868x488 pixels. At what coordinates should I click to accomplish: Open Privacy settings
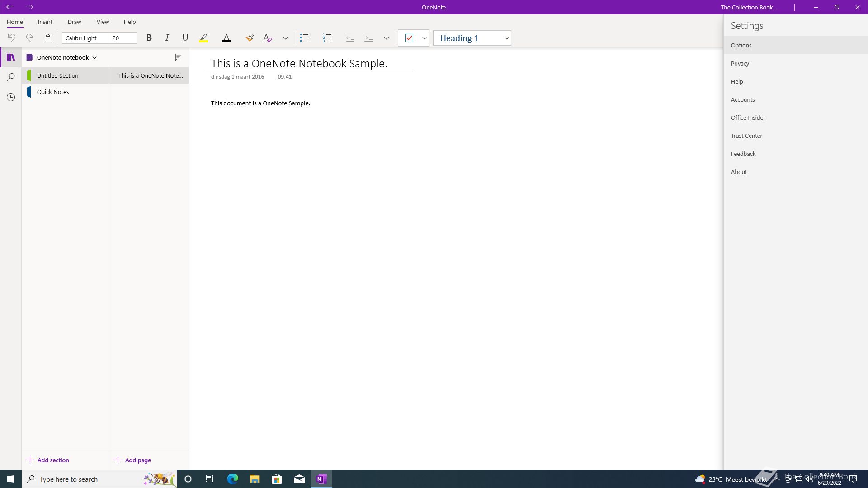point(796,63)
